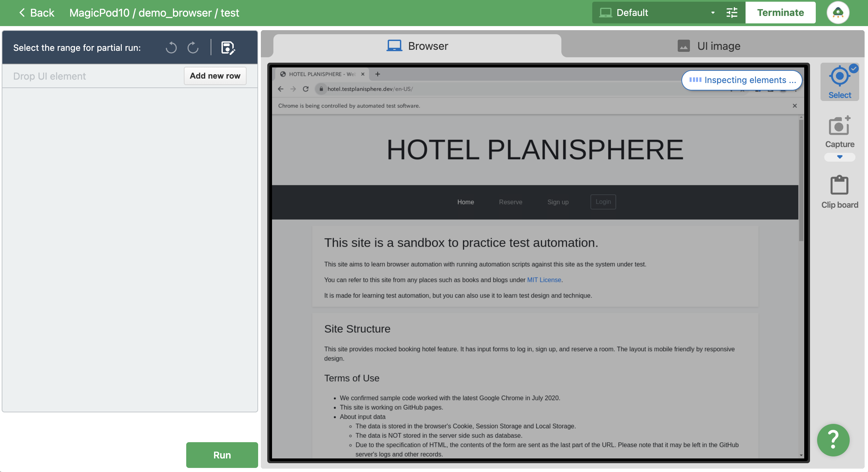The image size is (868, 472).
Task: Open the MIT License link
Action: pos(544,280)
